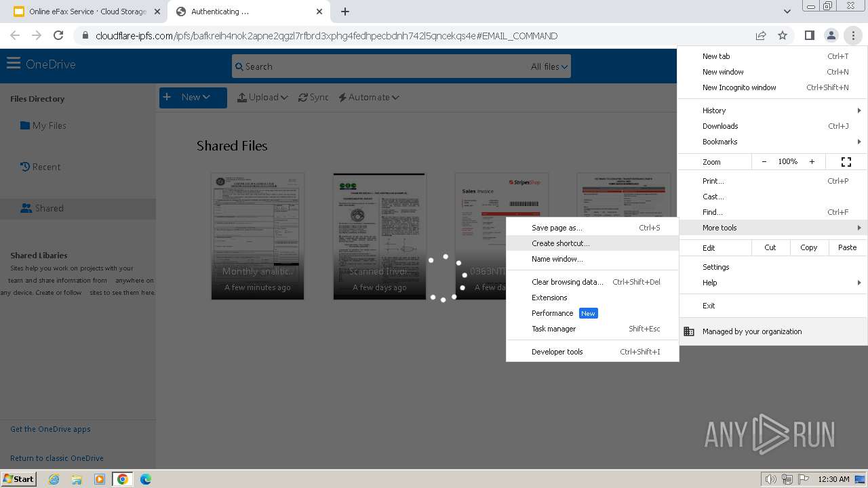Bookmark this page with the star icon
Image resolution: width=868 pixels, height=488 pixels.
click(783, 35)
